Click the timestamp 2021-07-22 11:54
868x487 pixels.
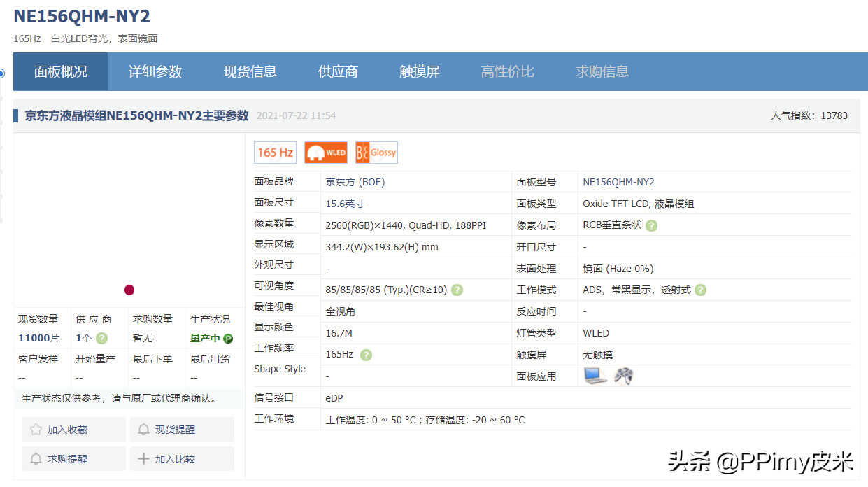(297, 115)
